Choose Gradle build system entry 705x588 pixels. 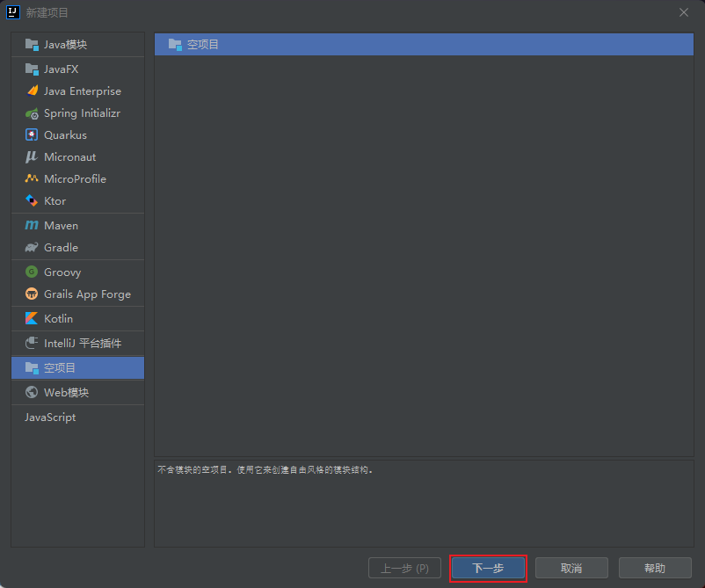point(77,247)
